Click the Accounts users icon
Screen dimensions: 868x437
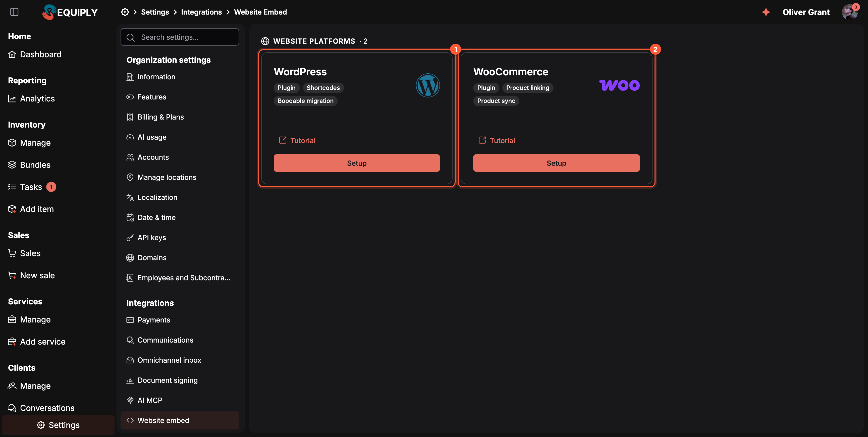click(x=130, y=157)
